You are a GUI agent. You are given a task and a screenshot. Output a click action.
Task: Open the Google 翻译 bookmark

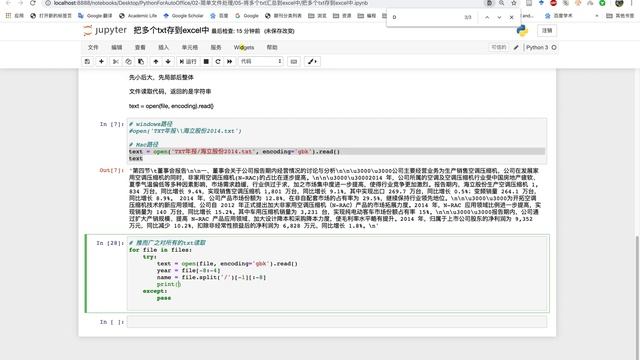coord(95,16)
